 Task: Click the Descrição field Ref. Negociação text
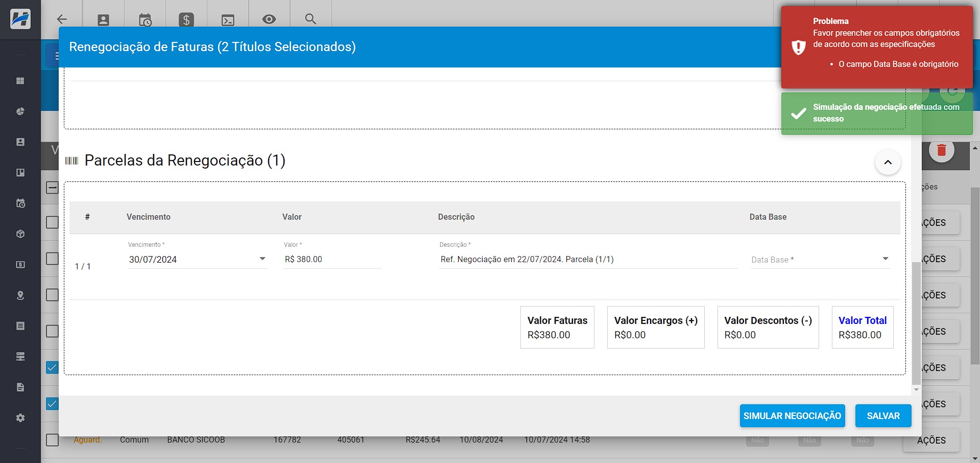click(588, 260)
